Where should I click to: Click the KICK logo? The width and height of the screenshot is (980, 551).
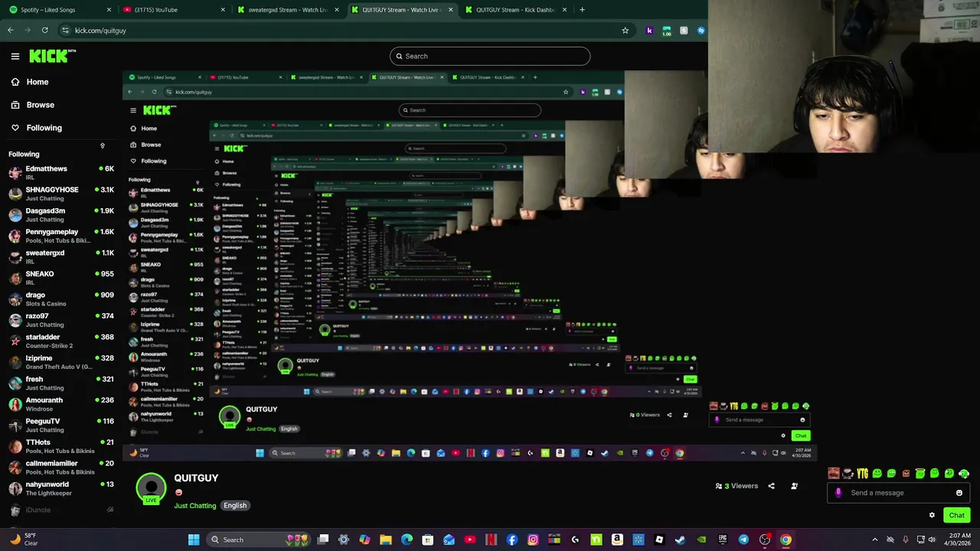52,56
